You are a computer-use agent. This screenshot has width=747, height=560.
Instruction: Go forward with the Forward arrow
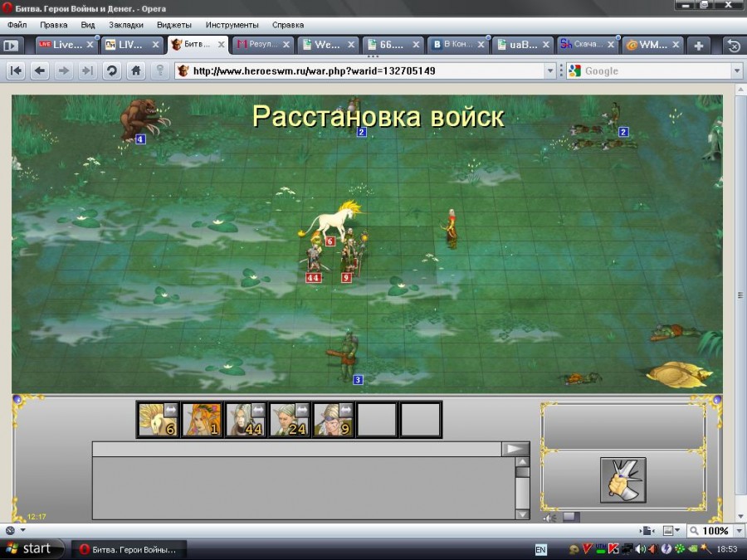click(x=63, y=71)
